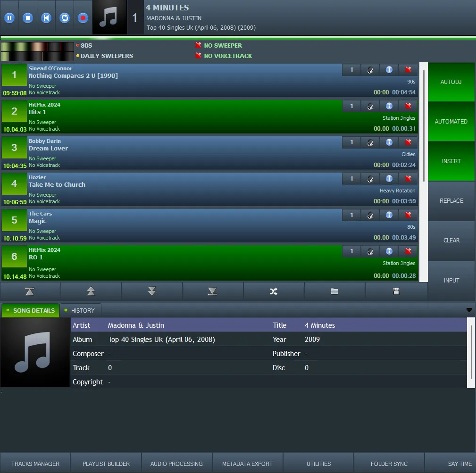The image size is (476, 473).
Task: Click the now-playing music note artwork
Action: (109, 17)
